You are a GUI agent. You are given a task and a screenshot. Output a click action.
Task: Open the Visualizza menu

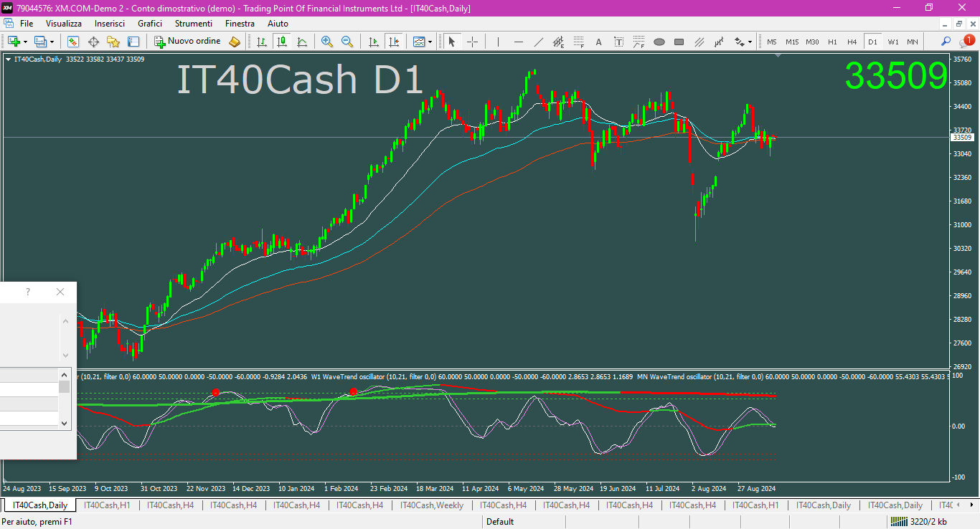click(64, 24)
